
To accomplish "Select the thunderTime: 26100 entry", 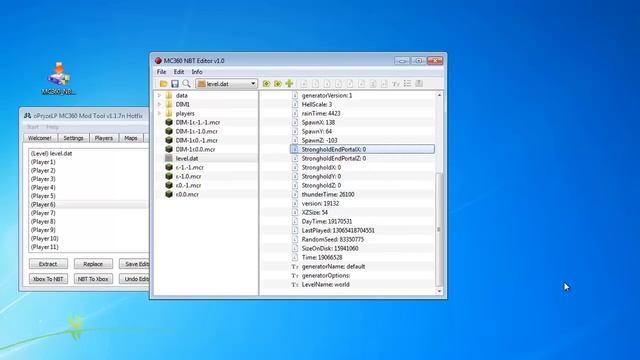I will [328, 194].
